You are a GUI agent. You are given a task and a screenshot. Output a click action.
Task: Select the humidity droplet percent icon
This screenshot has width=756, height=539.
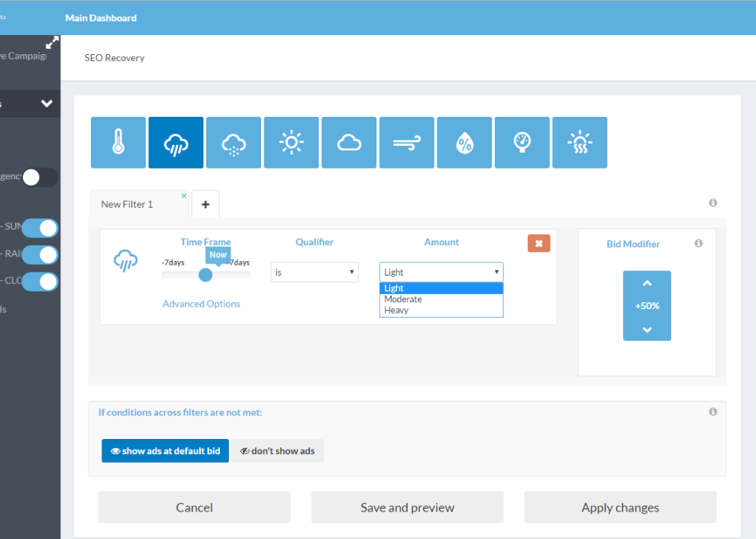click(464, 143)
